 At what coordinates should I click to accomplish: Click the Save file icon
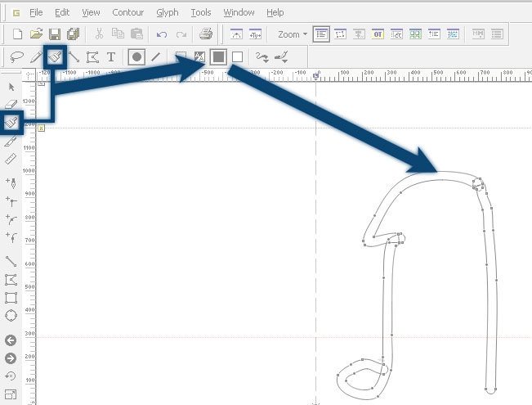tap(55, 34)
